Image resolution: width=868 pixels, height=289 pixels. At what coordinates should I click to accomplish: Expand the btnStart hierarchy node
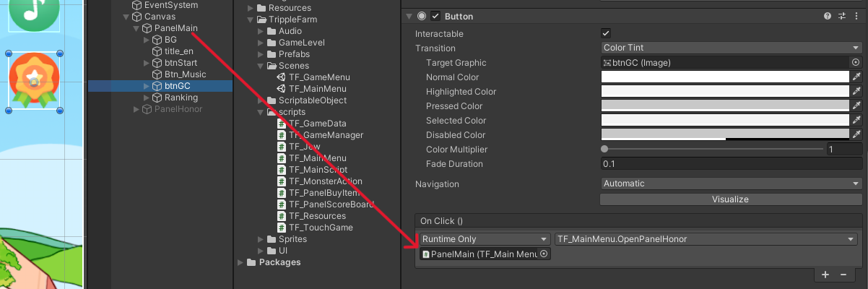(147, 63)
